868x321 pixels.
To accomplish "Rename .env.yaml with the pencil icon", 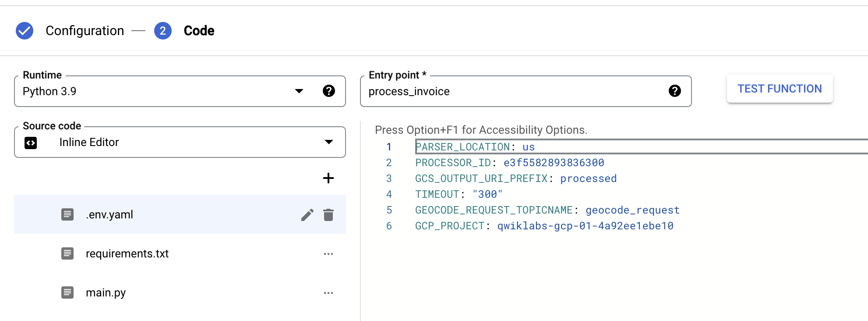I will tap(307, 215).
